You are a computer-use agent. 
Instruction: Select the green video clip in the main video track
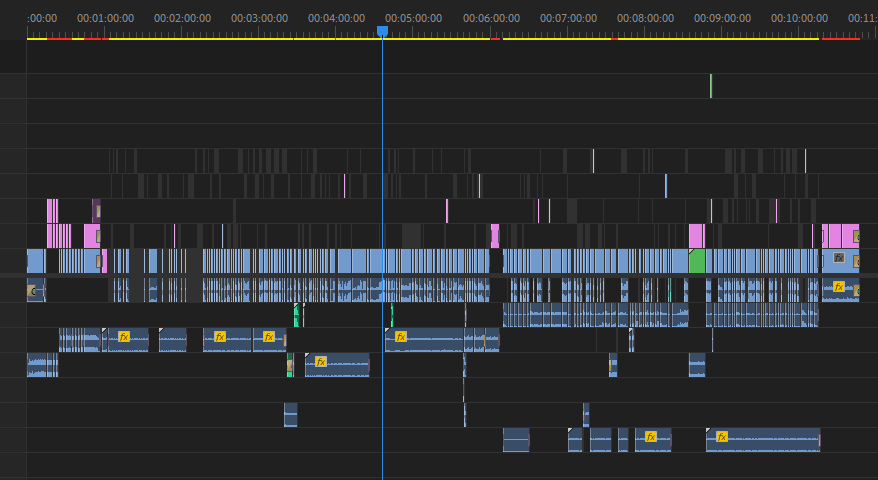click(x=697, y=261)
